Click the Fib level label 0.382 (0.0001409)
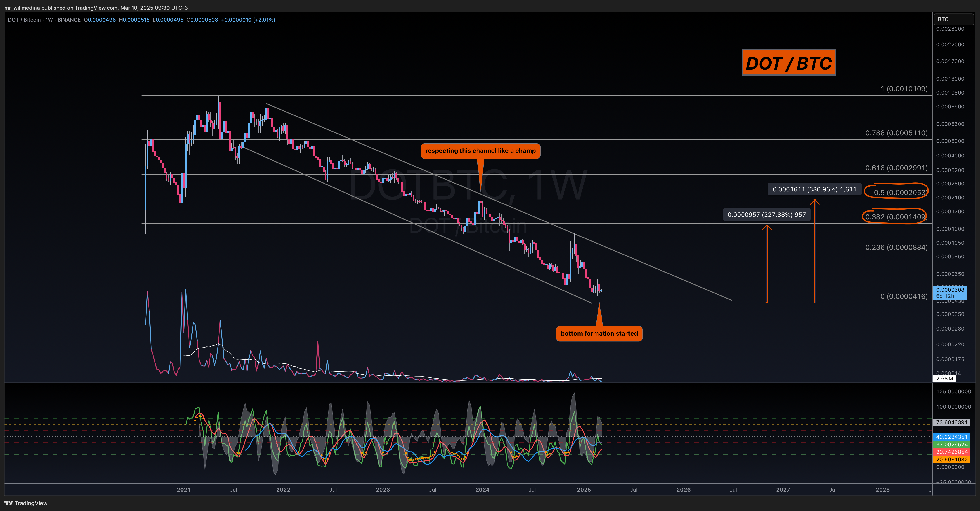Screen dimensions: 980x511 click(x=896, y=217)
